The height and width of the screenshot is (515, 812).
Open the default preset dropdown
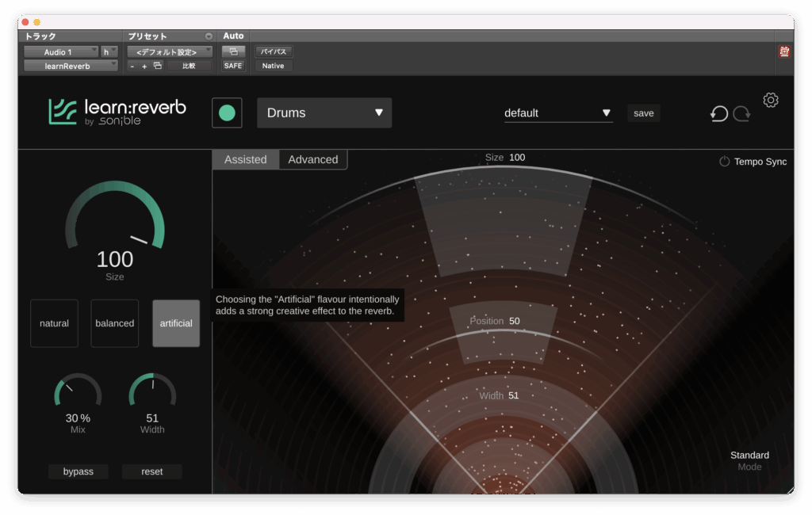(x=558, y=113)
